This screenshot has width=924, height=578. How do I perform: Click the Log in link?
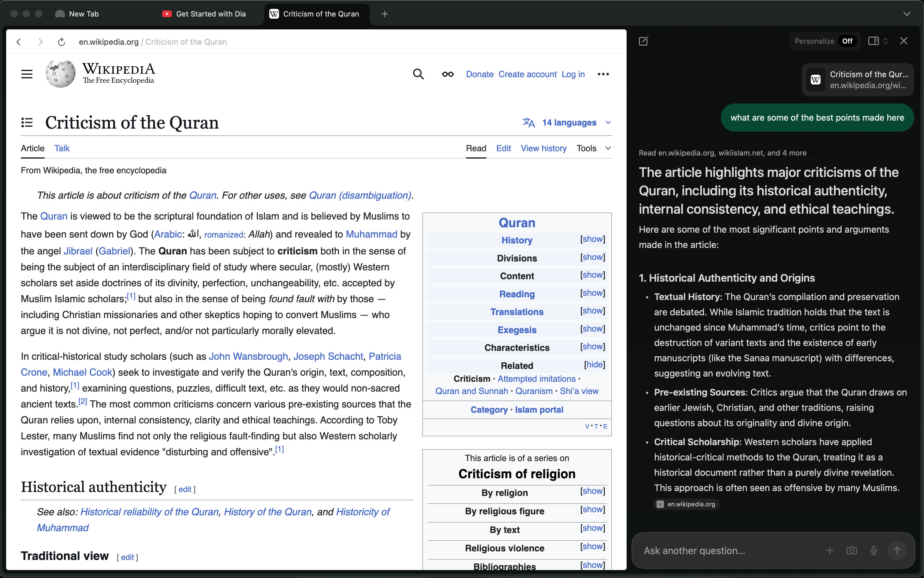pos(573,74)
